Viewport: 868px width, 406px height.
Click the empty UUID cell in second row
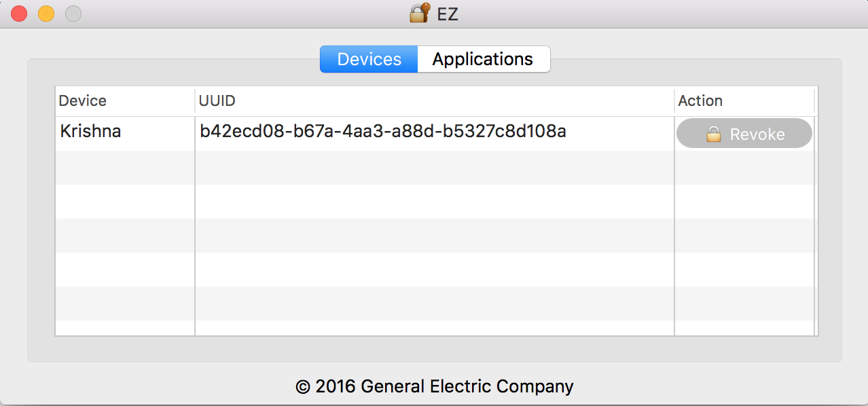pyautogui.click(x=435, y=168)
